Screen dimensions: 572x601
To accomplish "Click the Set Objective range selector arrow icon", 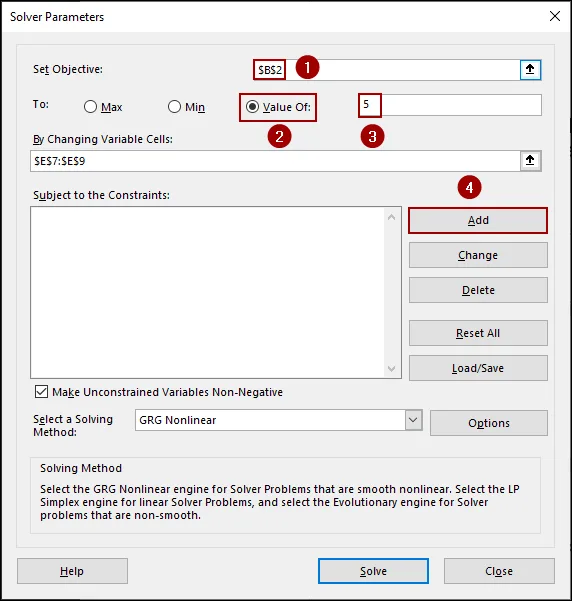I will [530, 70].
